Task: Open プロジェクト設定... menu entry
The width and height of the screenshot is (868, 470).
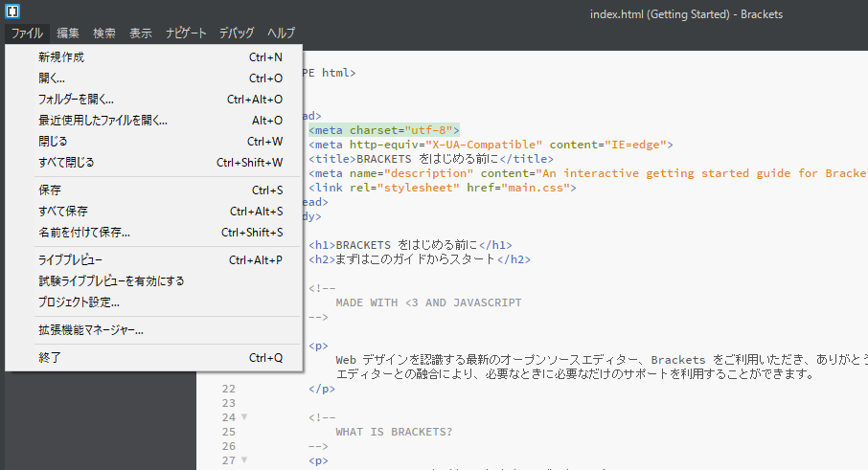Action: pyautogui.click(x=154, y=302)
